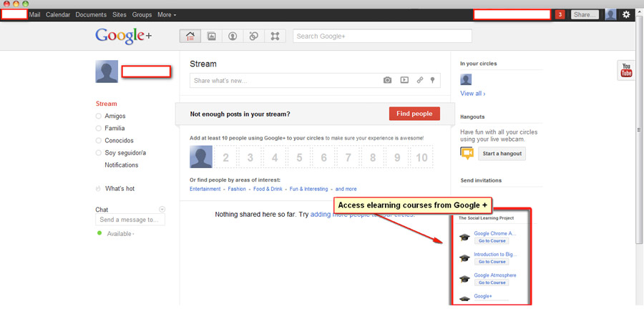
Task: Click the profile avatar in top bar
Action: tap(611, 15)
